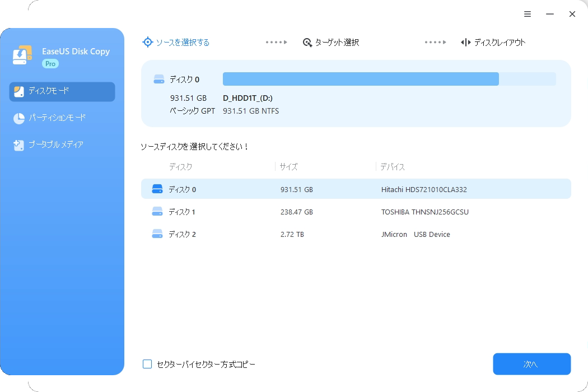This screenshot has width=588, height=392.
Task: Enable セクターバイセクター方式コピー checkbox
Action: [147, 364]
